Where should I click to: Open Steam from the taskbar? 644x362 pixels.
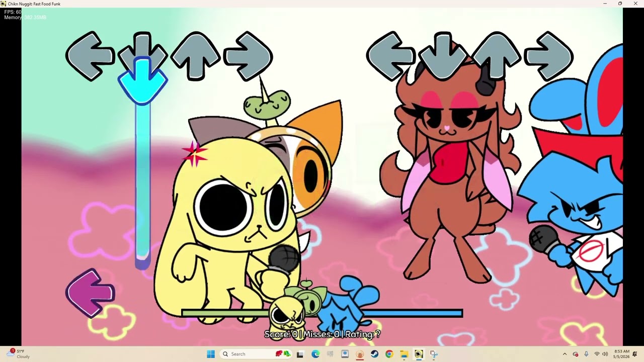374,354
